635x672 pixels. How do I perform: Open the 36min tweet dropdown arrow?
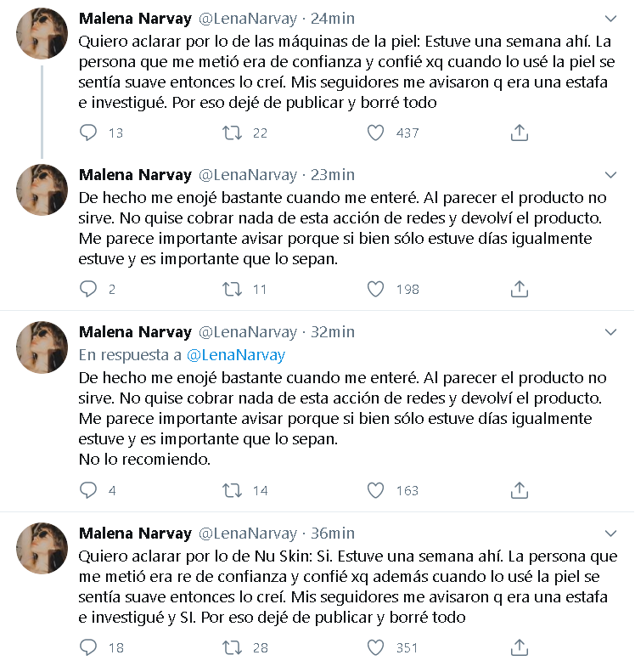[610, 534]
